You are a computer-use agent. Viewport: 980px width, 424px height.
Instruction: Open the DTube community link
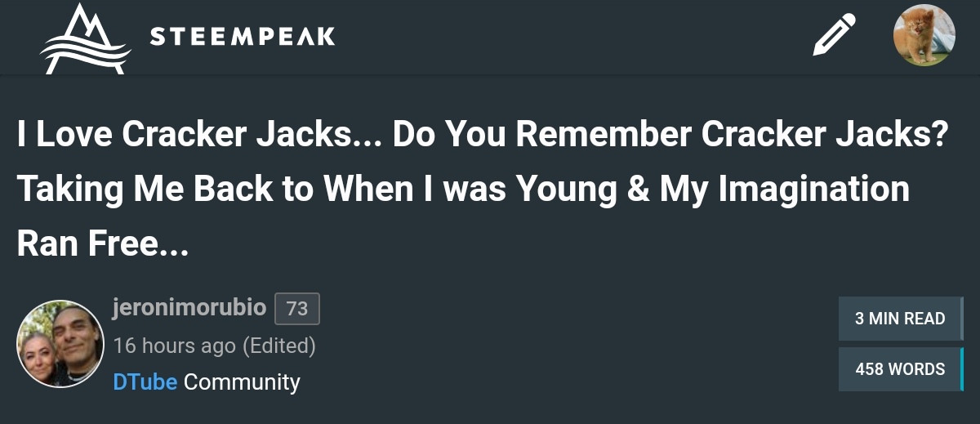(x=145, y=382)
